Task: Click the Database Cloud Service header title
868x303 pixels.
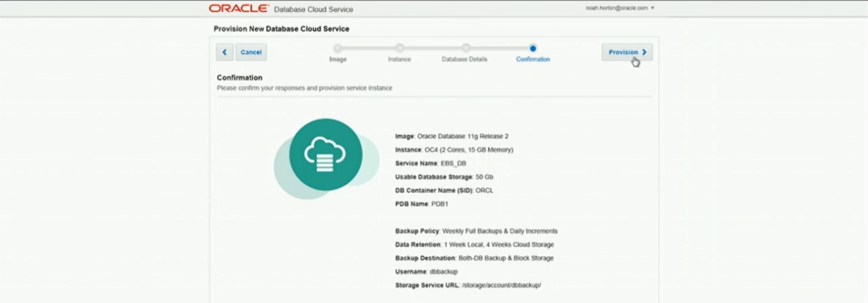Action: 313,10
